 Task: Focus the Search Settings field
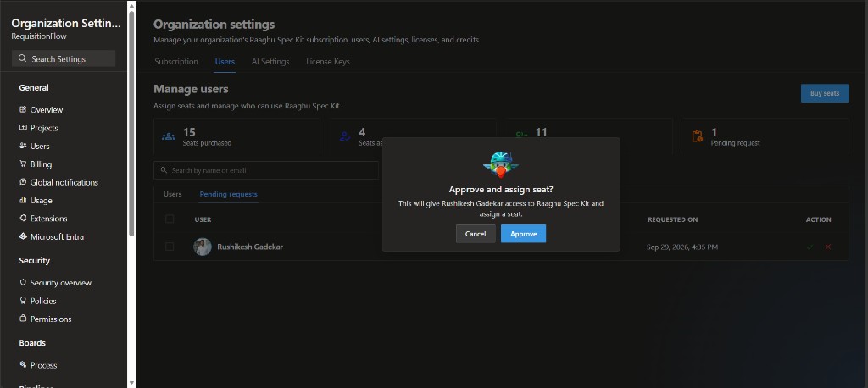pos(64,58)
